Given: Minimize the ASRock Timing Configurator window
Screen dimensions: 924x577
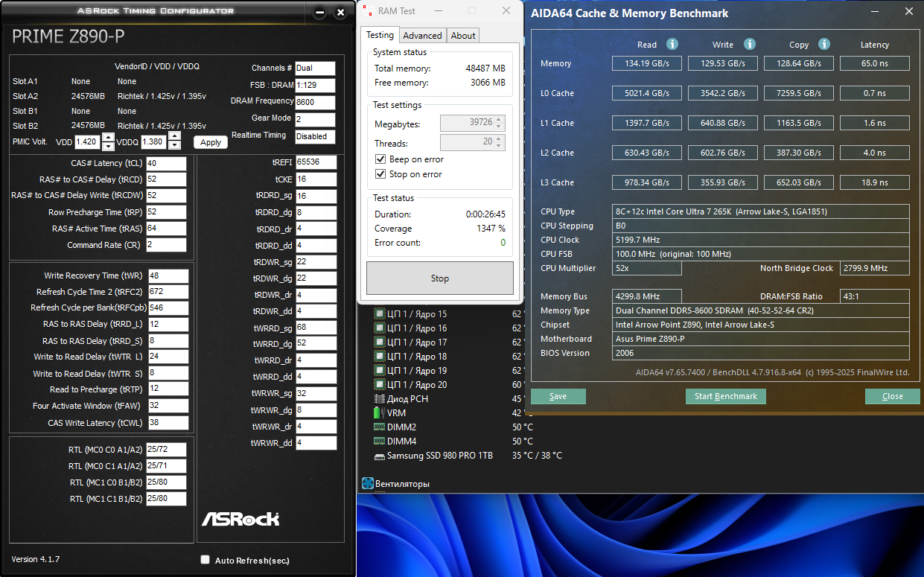Looking at the screenshot, I should (x=319, y=13).
